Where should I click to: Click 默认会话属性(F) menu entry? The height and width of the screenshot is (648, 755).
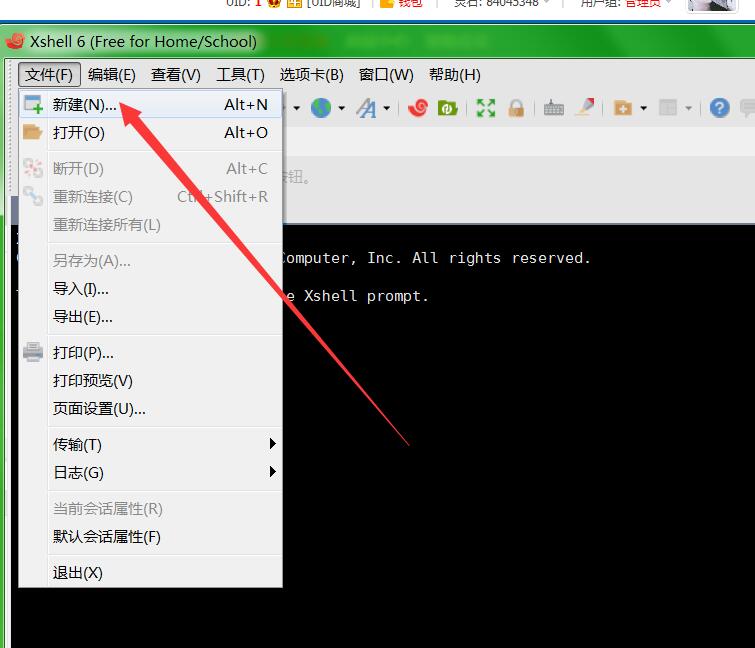(107, 537)
